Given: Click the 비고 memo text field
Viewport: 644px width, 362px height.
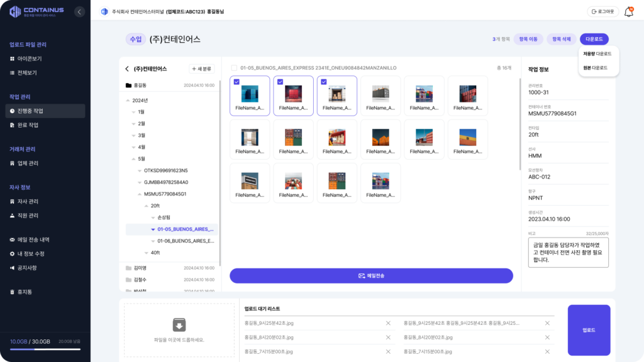Looking at the screenshot, I should point(568,252).
